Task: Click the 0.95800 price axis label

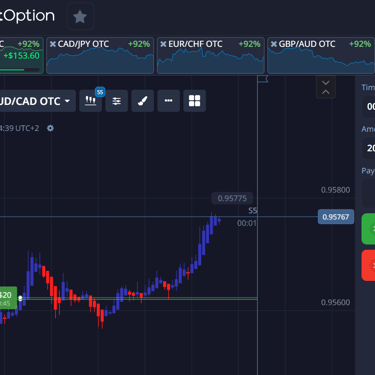Action: pos(335,190)
